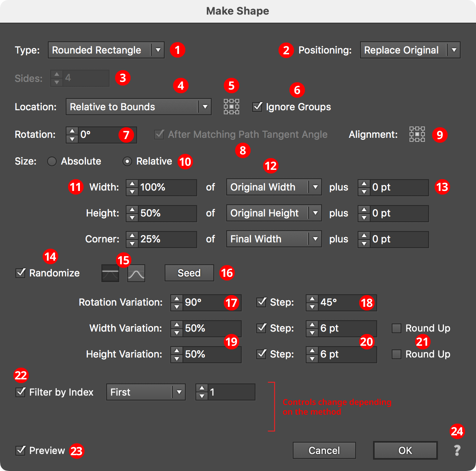Click the Seed button
The image size is (476, 471).
[189, 273]
